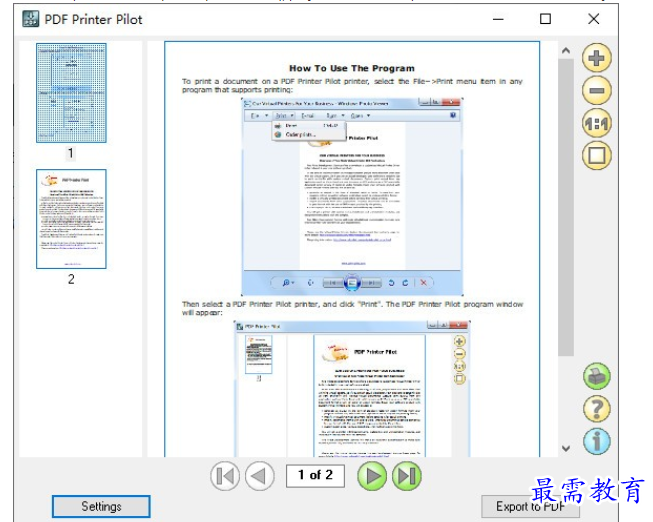Click the 'How To Use The Program' heading

(352, 68)
